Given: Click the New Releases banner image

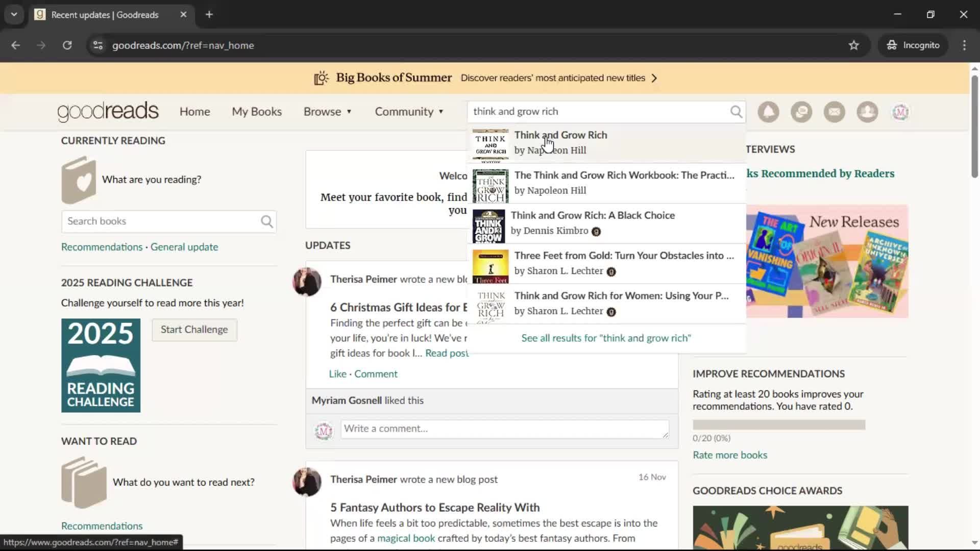Looking at the screenshot, I should pos(827,261).
